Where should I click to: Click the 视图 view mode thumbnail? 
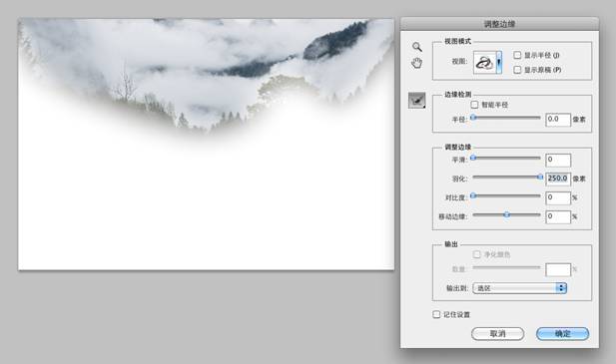pyautogui.click(x=485, y=62)
